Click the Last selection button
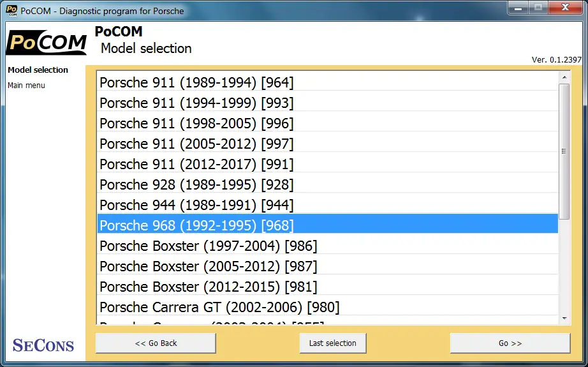588x367 pixels. tap(333, 343)
